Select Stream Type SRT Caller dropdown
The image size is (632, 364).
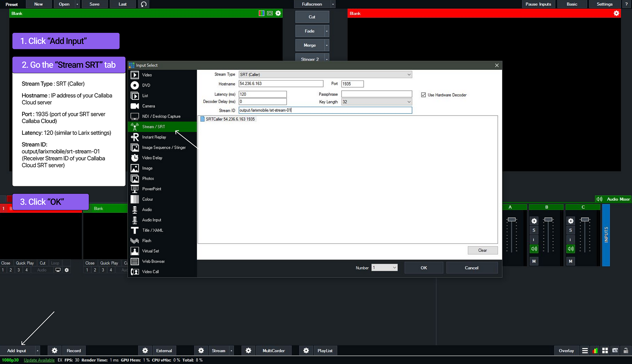click(324, 74)
